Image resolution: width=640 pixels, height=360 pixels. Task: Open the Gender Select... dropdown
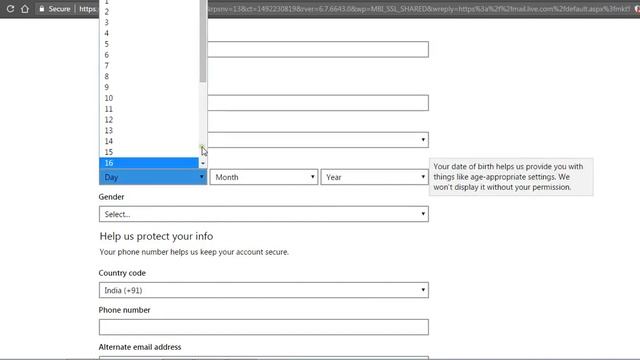tap(264, 214)
